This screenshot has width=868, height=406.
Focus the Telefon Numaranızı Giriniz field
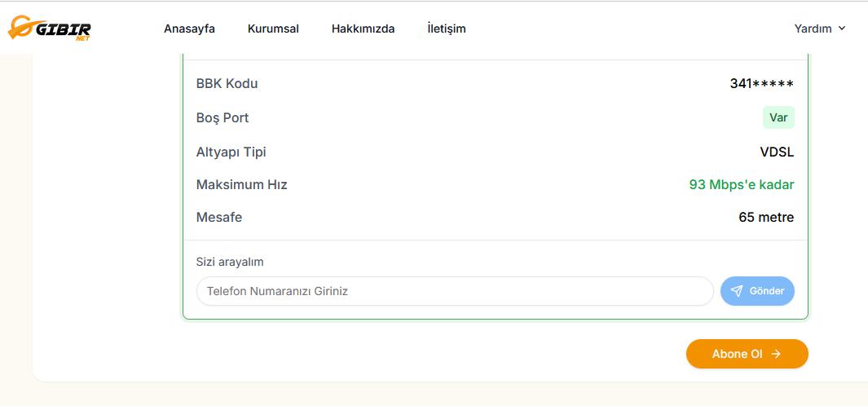pyautogui.click(x=455, y=291)
